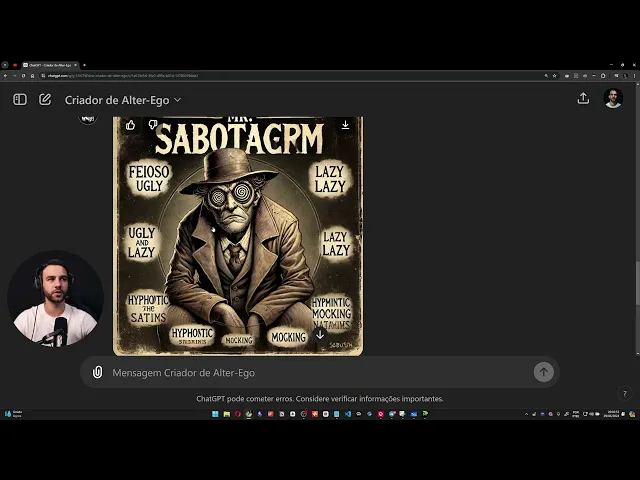640x480 pixels.
Task: Start a new chat with the pencil icon
Action: (45, 100)
